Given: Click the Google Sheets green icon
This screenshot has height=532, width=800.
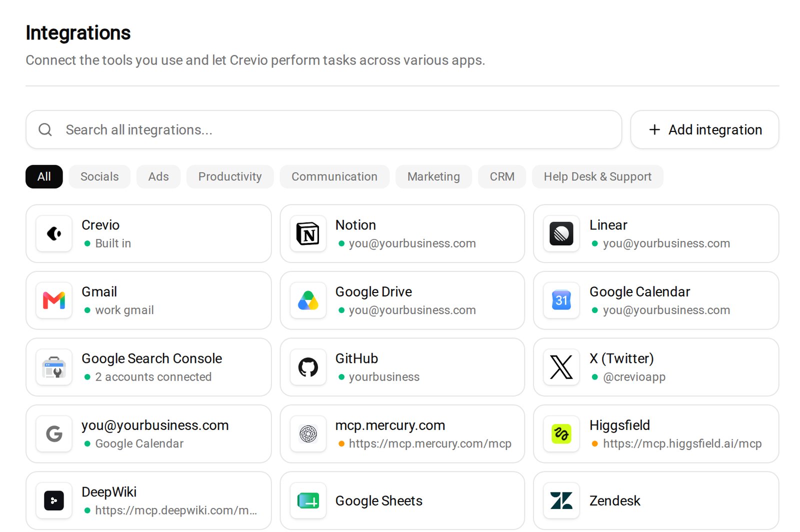Looking at the screenshot, I should point(308,501).
